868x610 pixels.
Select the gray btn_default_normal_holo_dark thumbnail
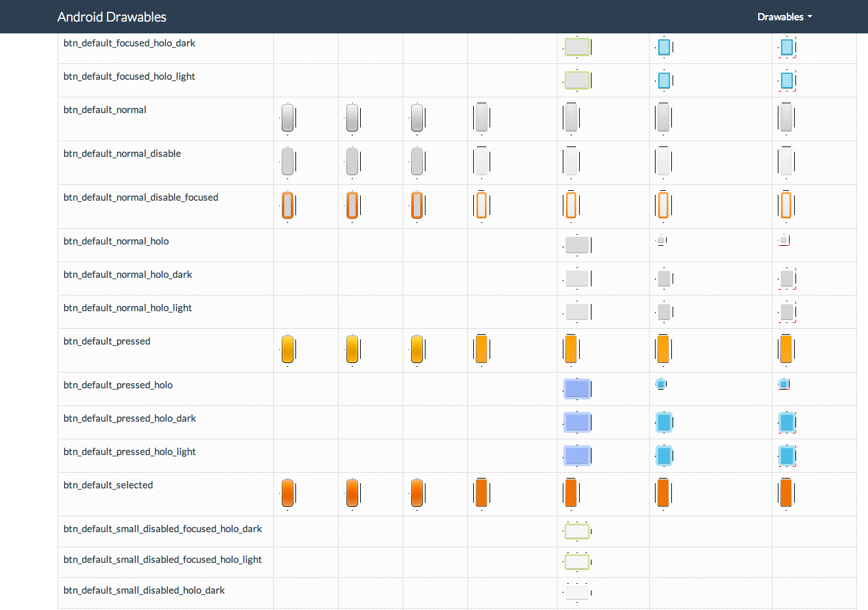[x=577, y=278]
